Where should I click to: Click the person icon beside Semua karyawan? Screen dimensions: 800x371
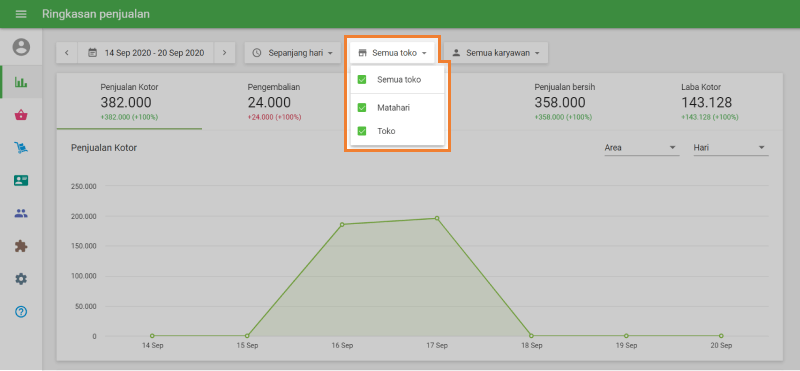[456, 53]
